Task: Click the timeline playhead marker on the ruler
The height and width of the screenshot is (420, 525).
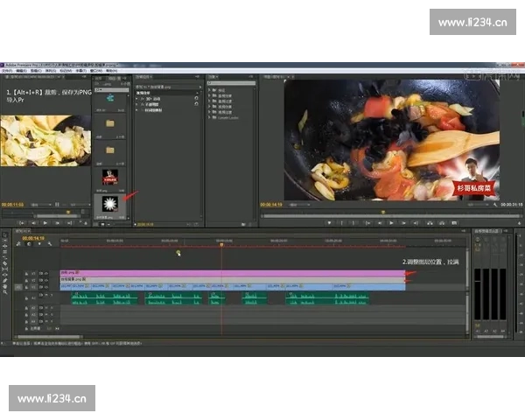Action: 221,244
